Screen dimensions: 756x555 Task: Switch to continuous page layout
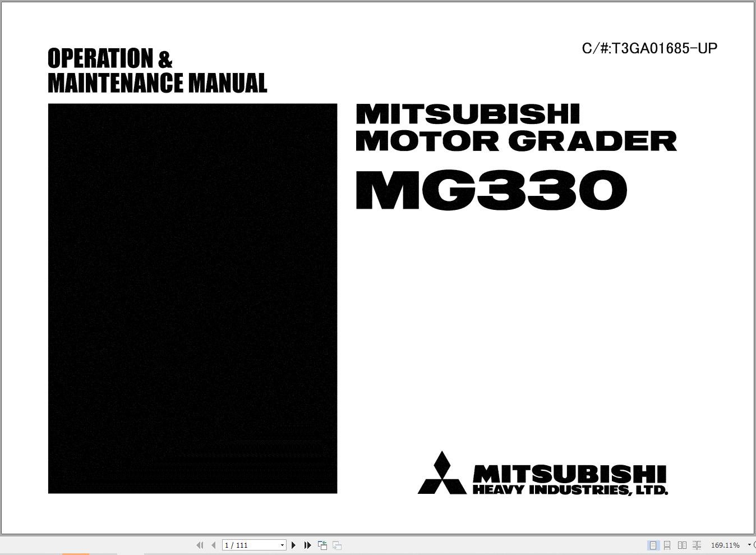coord(667,545)
